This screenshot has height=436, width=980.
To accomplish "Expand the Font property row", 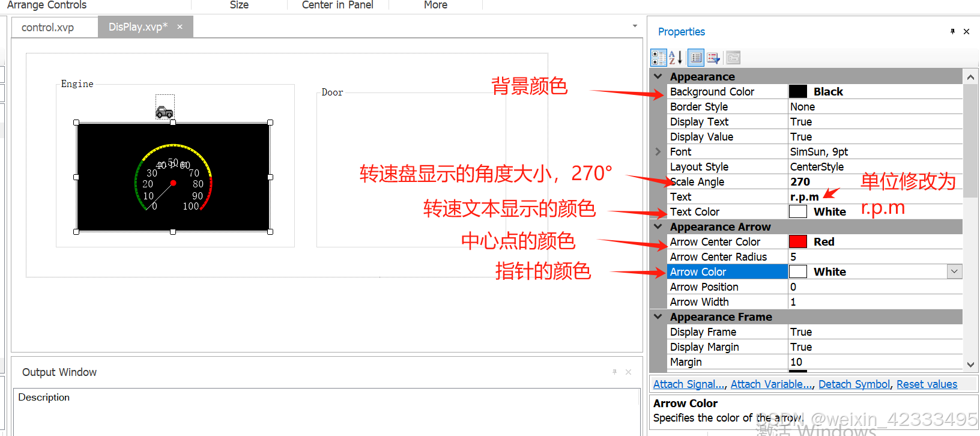I will click(658, 151).
